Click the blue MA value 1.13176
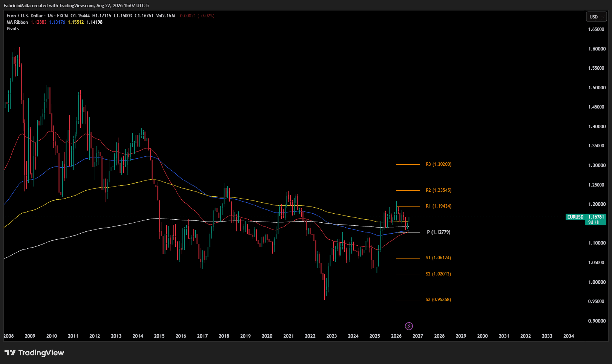This screenshot has width=612, height=364. click(57, 22)
